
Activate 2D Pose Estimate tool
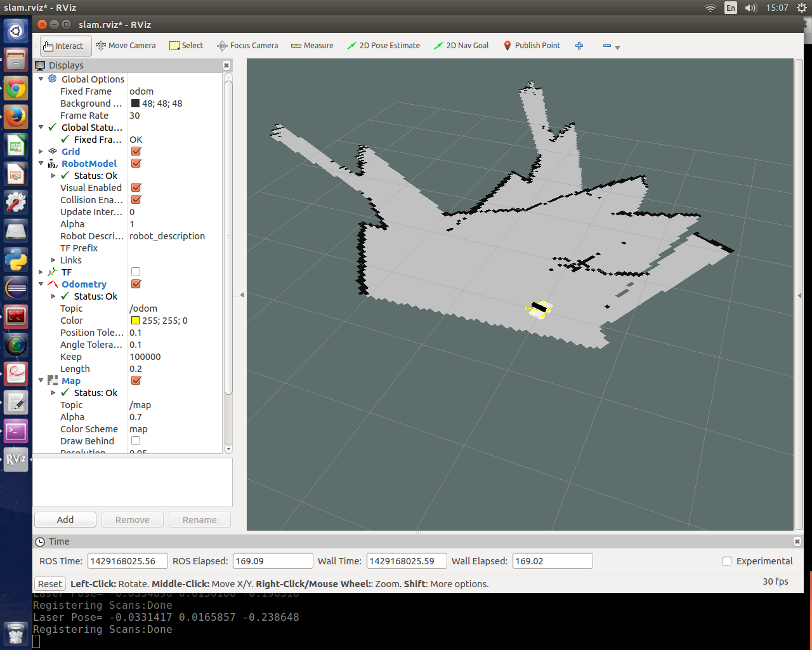click(x=383, y=46)
